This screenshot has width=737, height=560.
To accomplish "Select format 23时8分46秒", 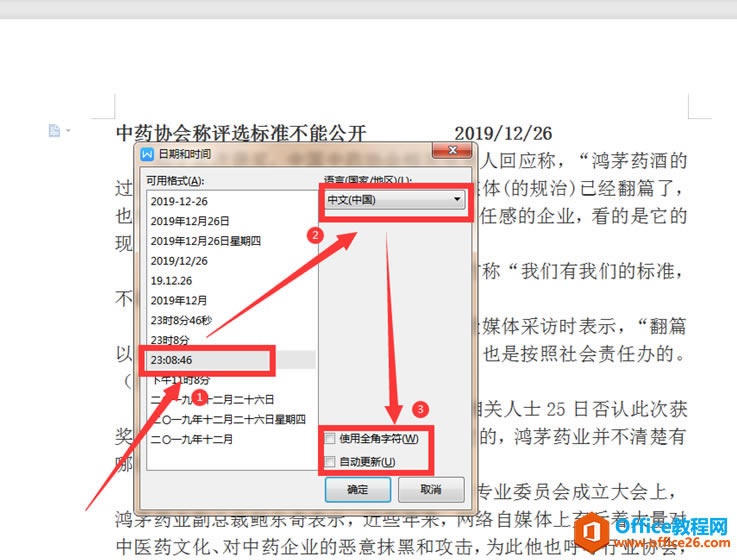I will [232, 320].
